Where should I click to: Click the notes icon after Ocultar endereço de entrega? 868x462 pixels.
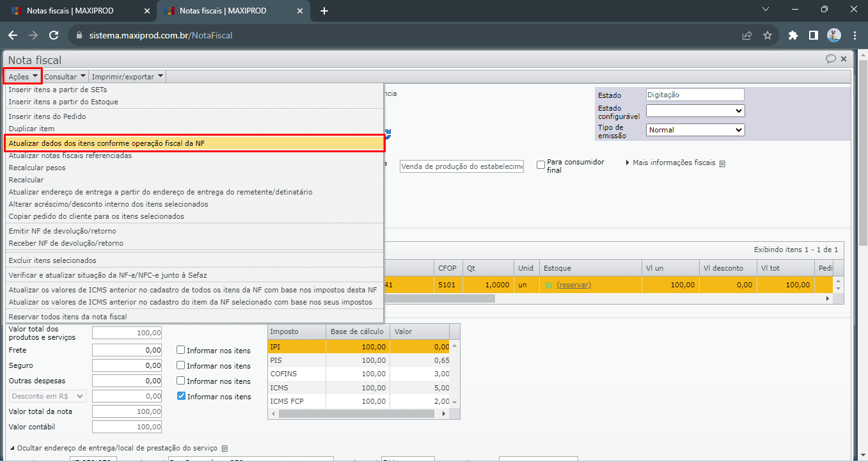[225, 448]
